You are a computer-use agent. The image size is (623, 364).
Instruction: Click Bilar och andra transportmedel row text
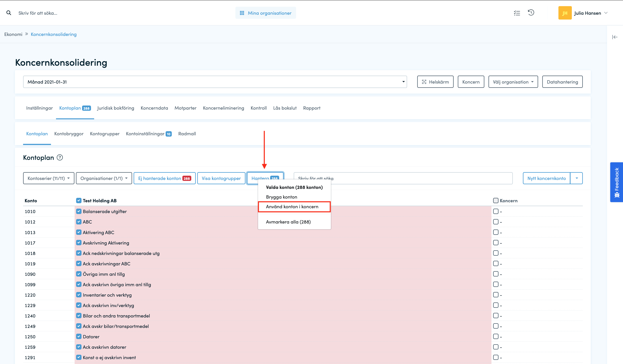pos(116,316)
